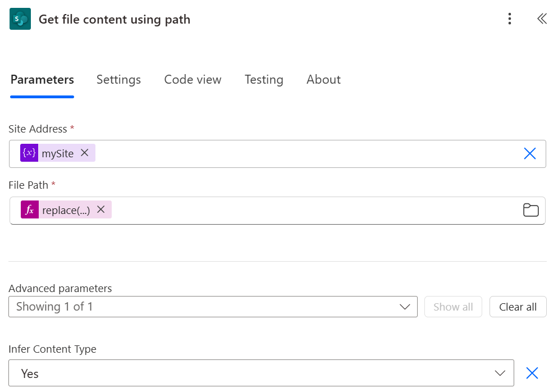
Task: Remove the Infer Content Type parameter
Action: (x=532, y=373)
